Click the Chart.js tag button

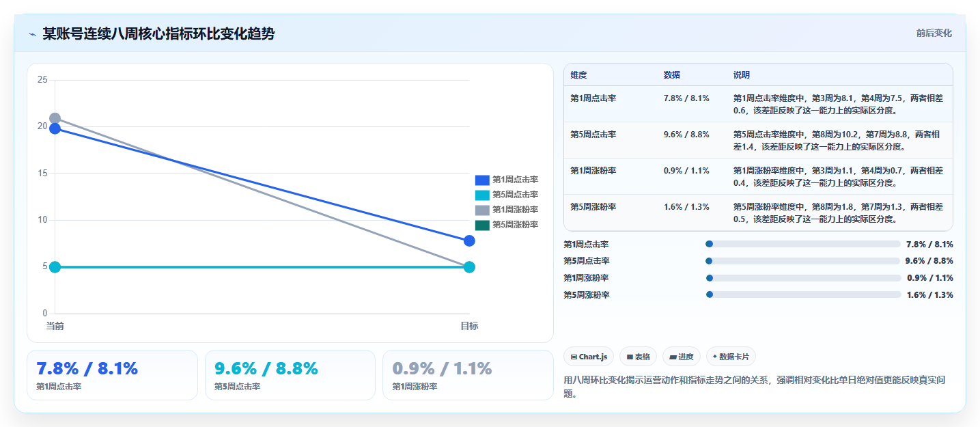[x=589, y=357]
